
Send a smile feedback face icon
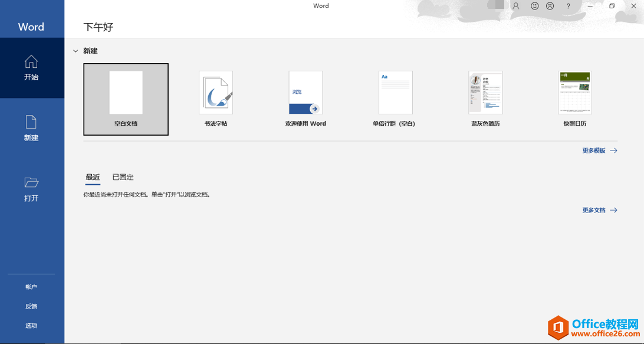(535, 6)
